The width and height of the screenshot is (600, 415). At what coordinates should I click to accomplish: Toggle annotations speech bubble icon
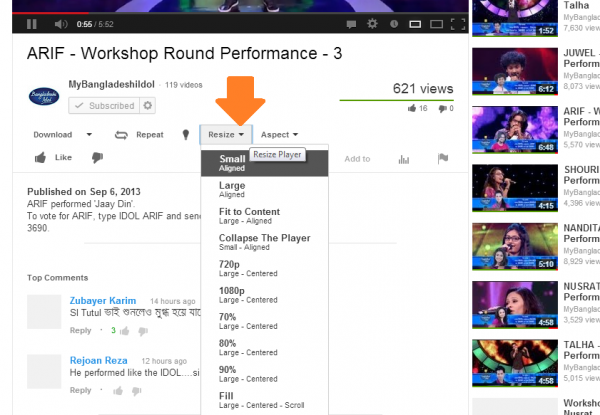pyautogui.click(x=351, y=24)
